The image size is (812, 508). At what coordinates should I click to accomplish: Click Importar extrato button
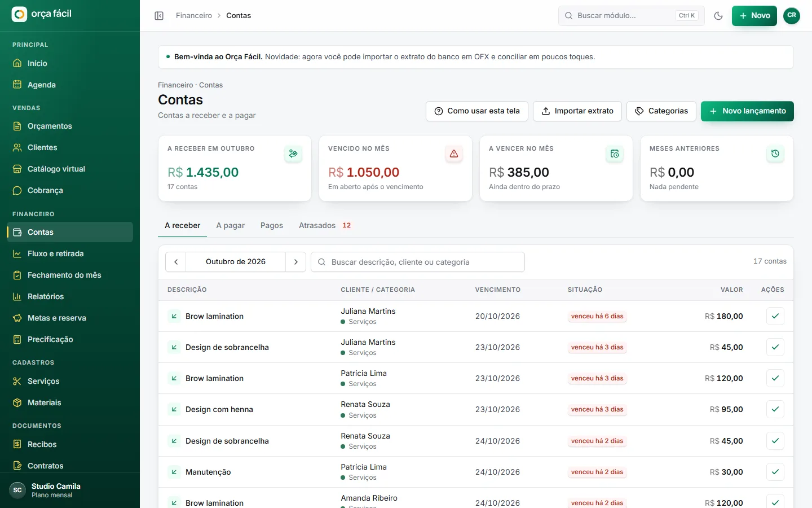577,111
